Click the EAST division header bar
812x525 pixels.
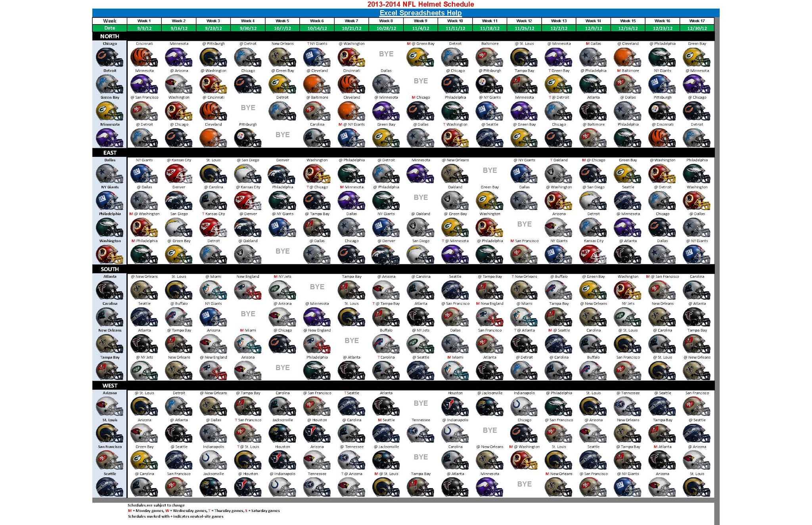click(109, 153)
